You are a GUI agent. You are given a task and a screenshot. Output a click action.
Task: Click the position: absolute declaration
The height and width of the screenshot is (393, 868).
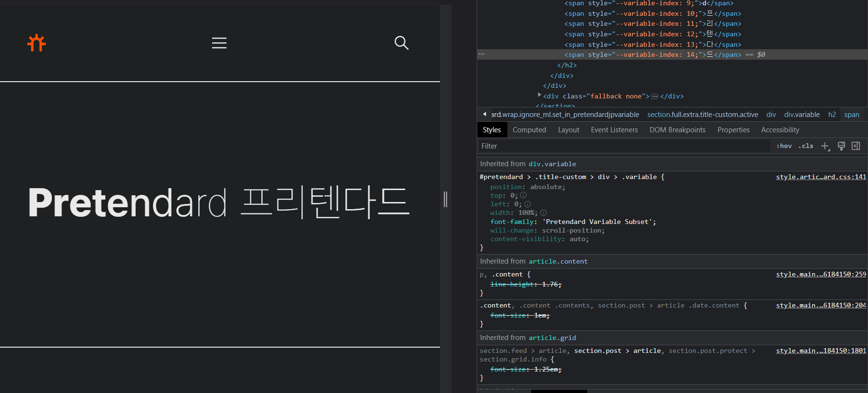point(527,187)
